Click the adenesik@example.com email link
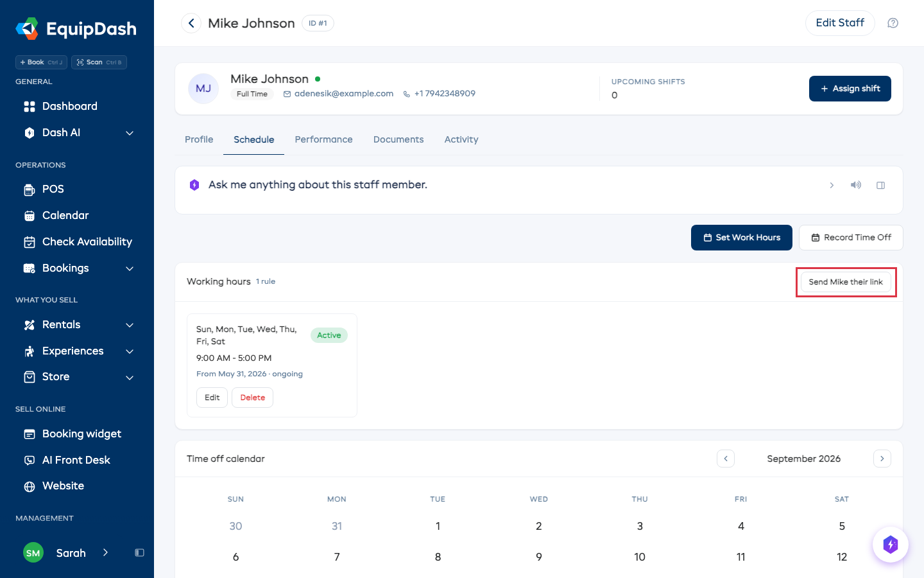 [343, 94]
